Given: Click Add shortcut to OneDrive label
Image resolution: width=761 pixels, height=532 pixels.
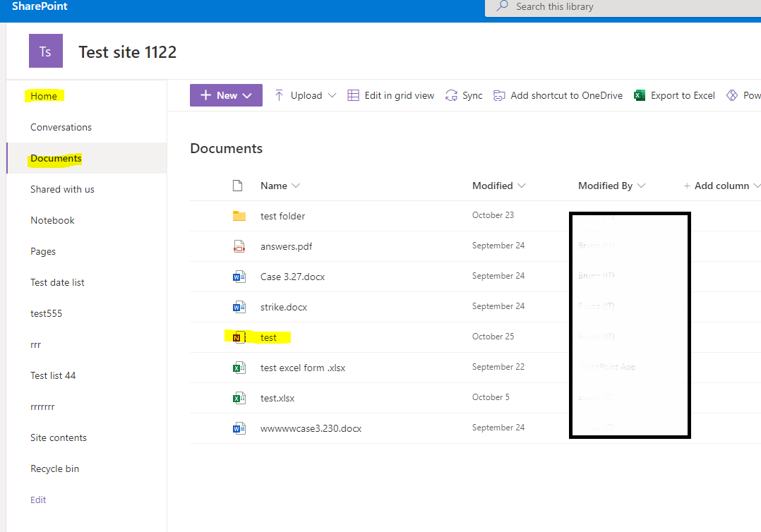Looking at the screenshot, I should 566,95.
